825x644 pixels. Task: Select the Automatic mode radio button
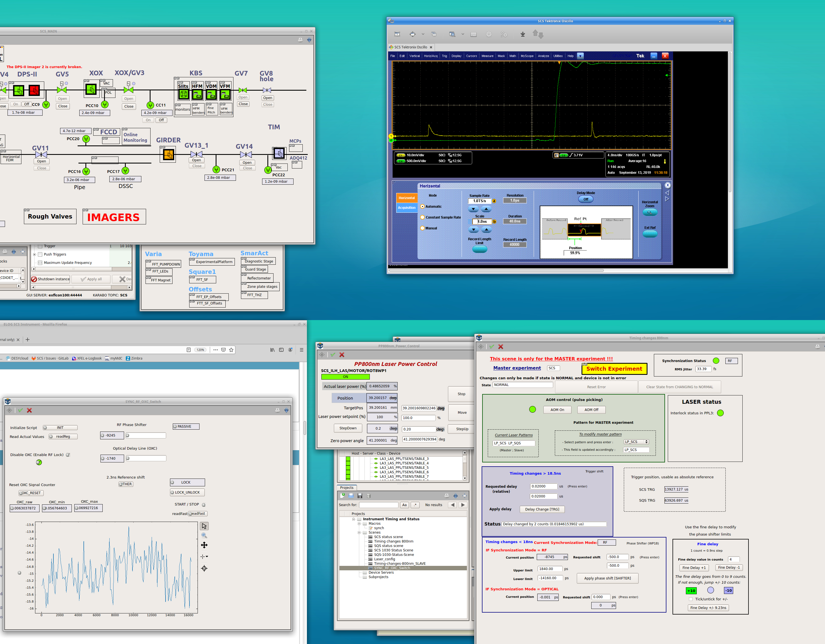click(423, 207)
